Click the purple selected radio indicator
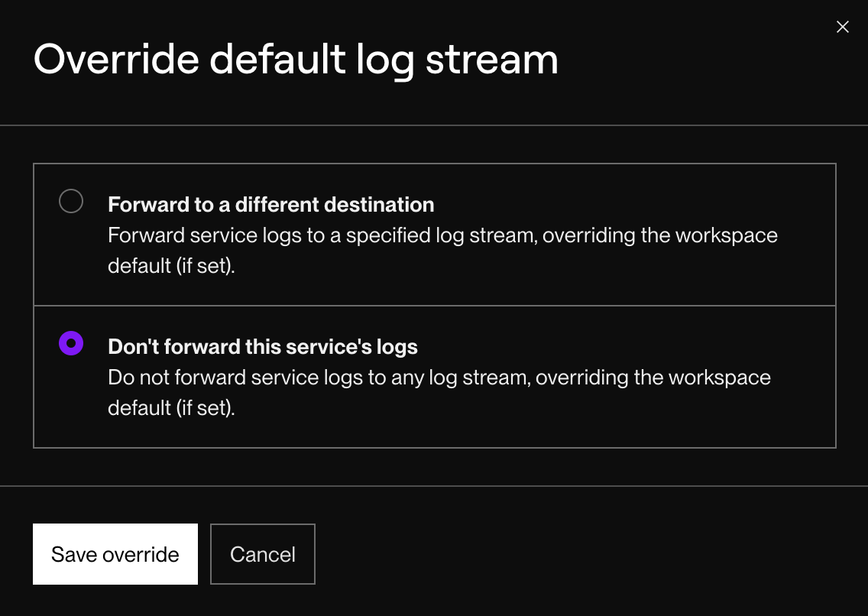The width and height of the screenshot is (868, 616). tap(71, 343)
